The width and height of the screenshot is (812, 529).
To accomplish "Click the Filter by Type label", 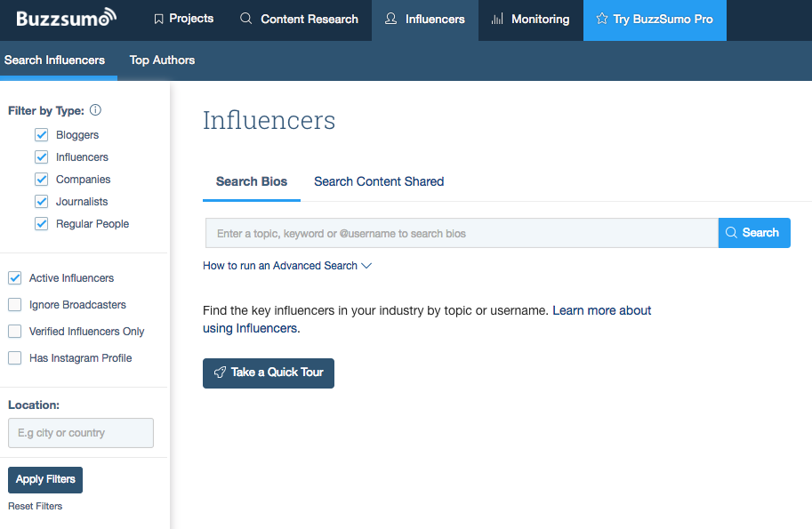I will click(46, 111).
